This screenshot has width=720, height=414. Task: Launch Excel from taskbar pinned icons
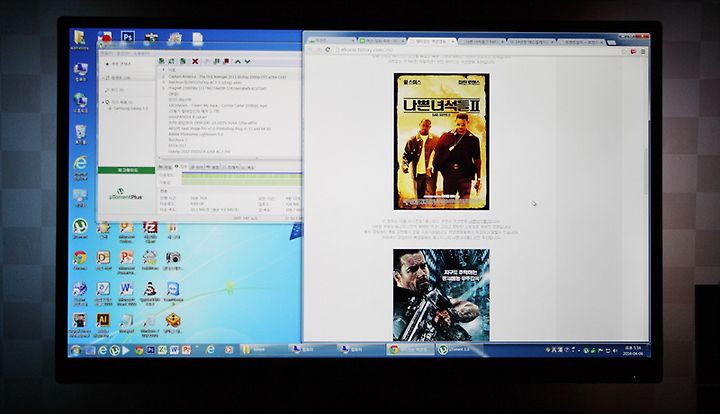(162, 350)
